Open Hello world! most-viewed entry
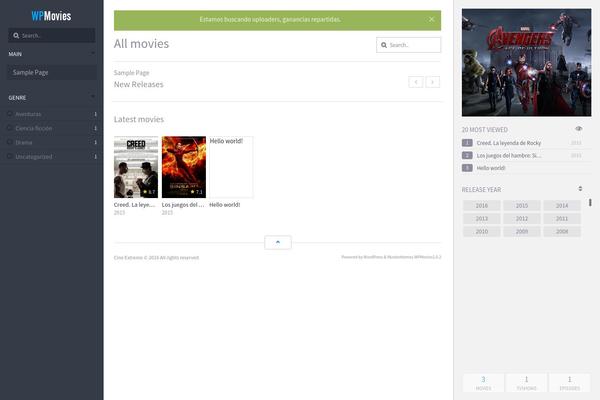This screenshot has width=600, height=400. (491, 168)
